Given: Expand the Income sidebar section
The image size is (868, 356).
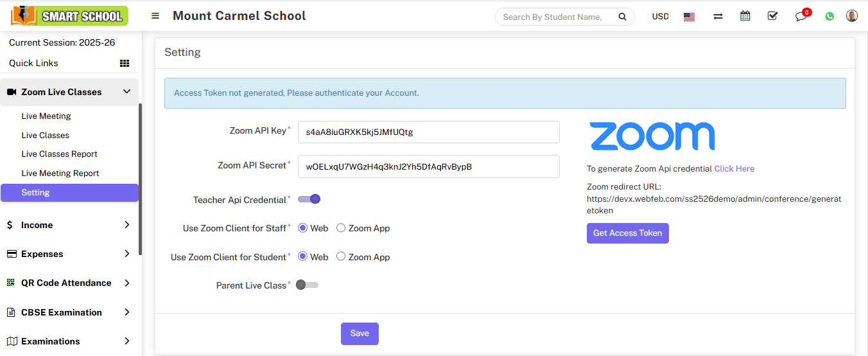Looking at the screenshot, I should [x=126, y=225].
